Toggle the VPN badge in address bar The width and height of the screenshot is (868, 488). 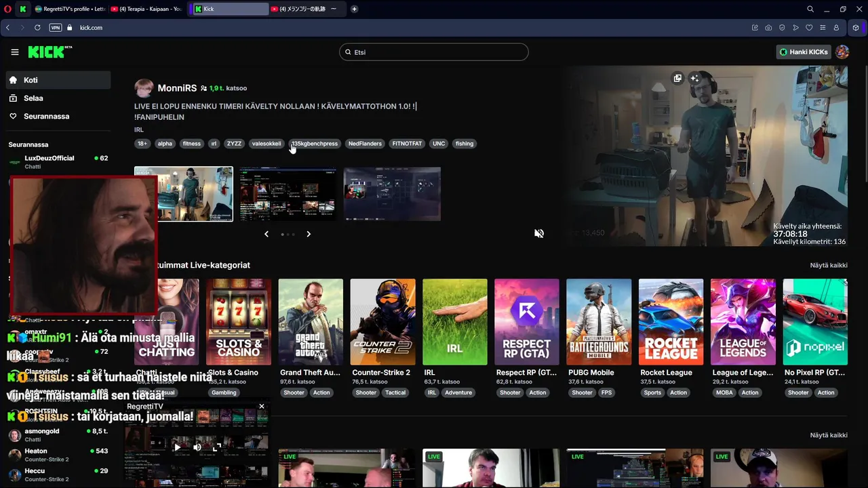pos(56,28)
